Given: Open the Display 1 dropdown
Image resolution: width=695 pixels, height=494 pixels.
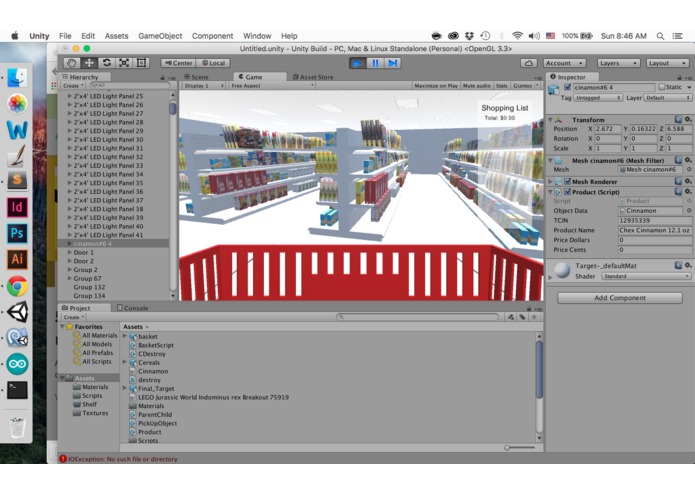Looking at the screenshot, I should (204, 86).
